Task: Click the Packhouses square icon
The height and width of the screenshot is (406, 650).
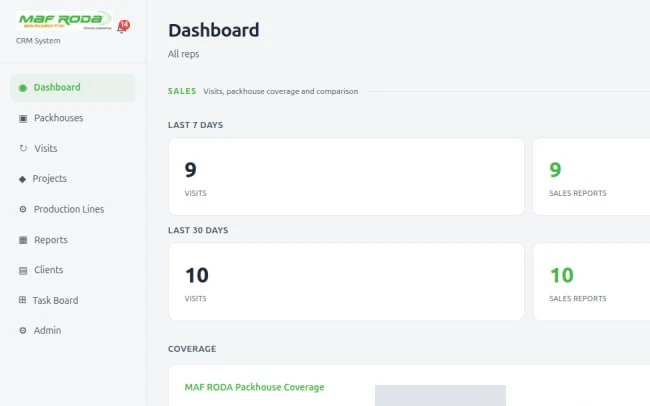Action: tap(23, 119)
